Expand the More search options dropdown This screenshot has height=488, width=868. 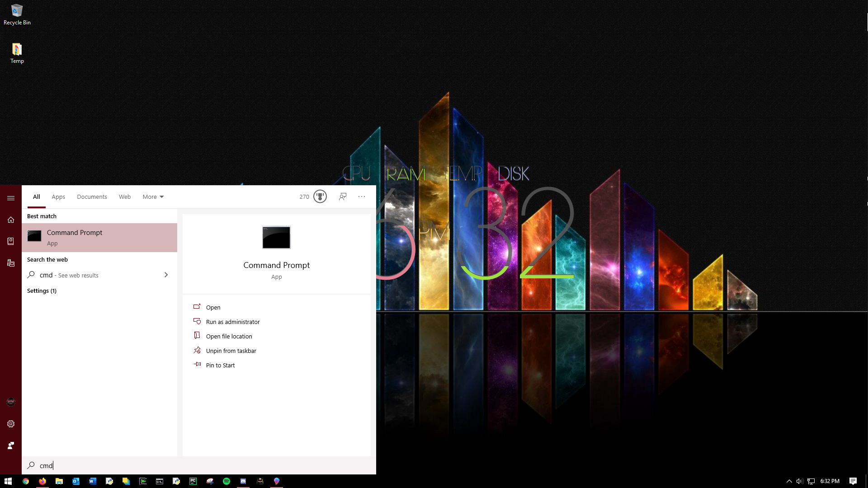[153, 197]
